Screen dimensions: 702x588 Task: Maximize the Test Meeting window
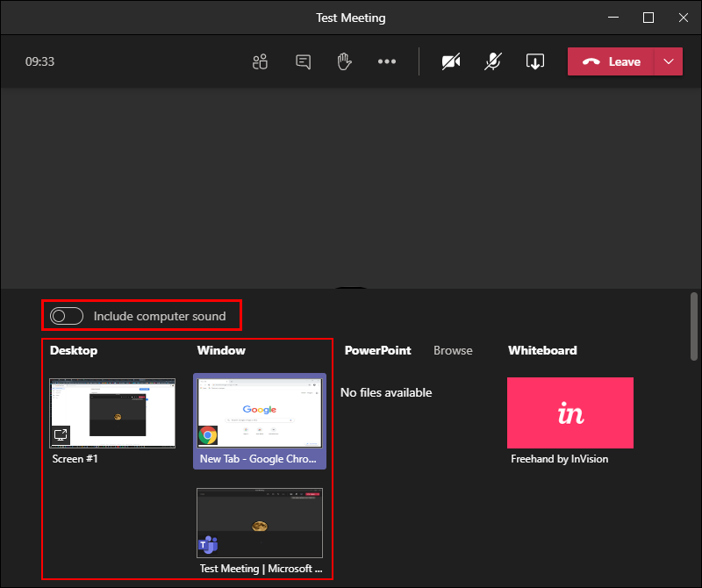click(x=648, y=18)
